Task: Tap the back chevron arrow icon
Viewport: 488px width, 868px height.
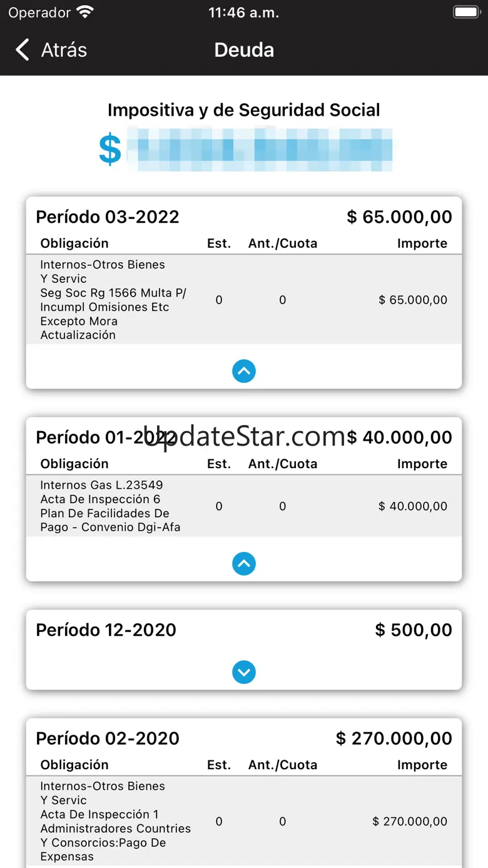Action: pyautogui.click(x=23, y=50)
